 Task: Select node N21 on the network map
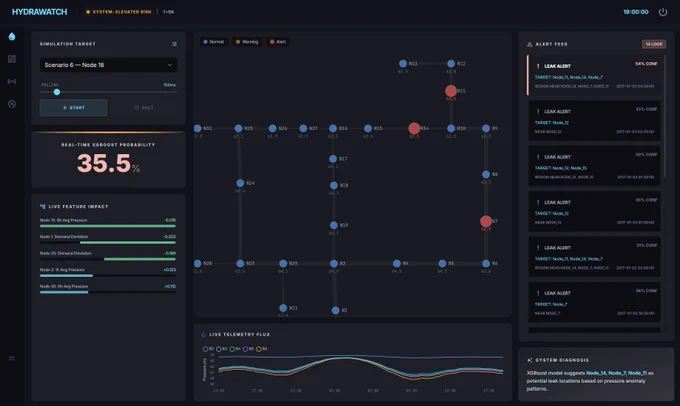(x=283, y=308)
